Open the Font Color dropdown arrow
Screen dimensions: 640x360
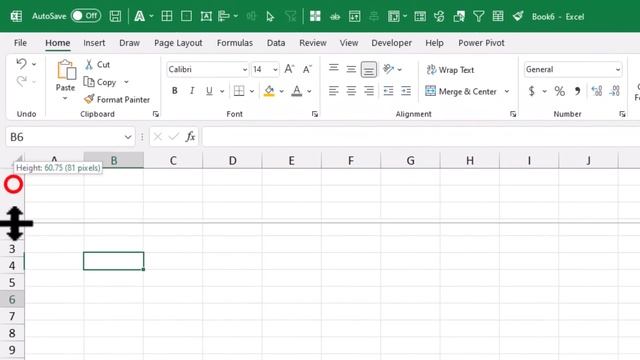[309, 91]
